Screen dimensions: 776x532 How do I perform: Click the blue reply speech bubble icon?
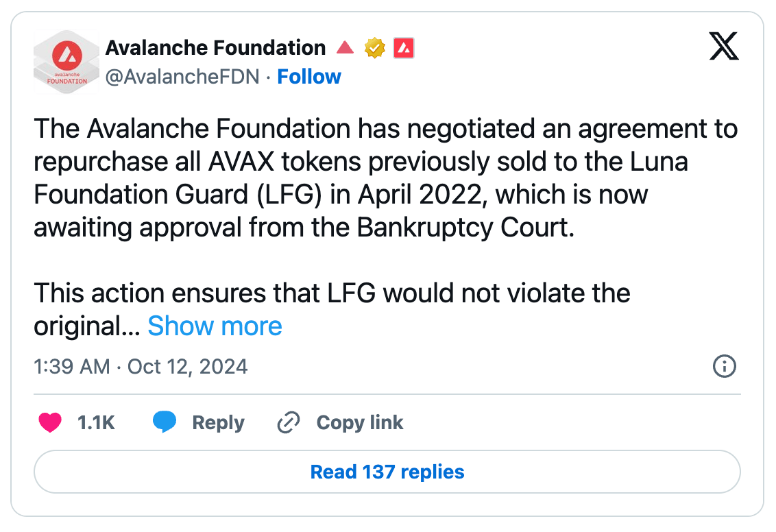(165, 423)
